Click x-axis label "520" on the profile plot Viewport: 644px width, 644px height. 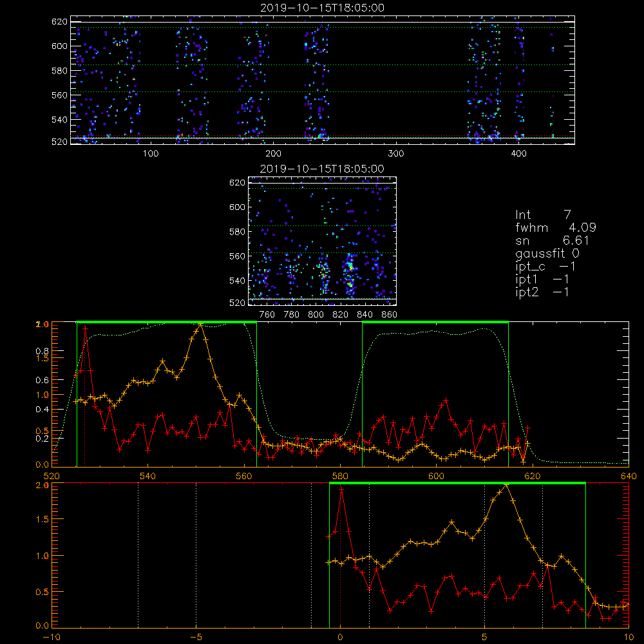click(x=52, y=477)
